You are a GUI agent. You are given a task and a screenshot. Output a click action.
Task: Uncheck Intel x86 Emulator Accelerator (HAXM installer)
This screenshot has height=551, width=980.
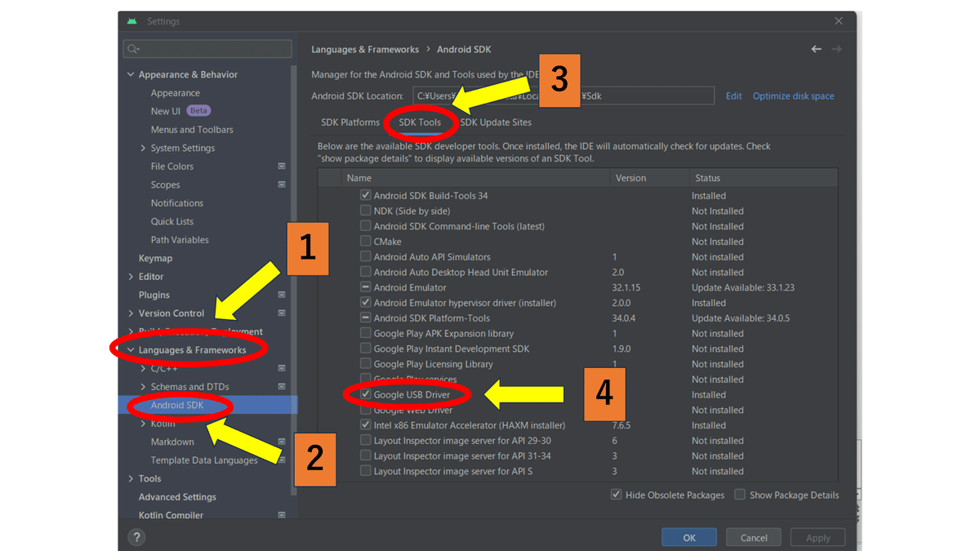pos(366,425)
